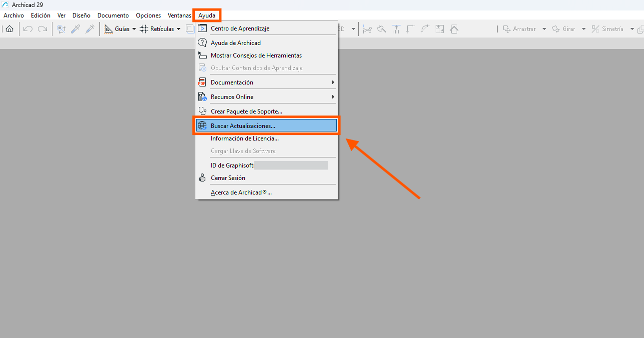The width and height of the screenshot is (644, 338).
Task: Choose Mostrar Consejos de Herramientas
Action: tap(267, 55)
